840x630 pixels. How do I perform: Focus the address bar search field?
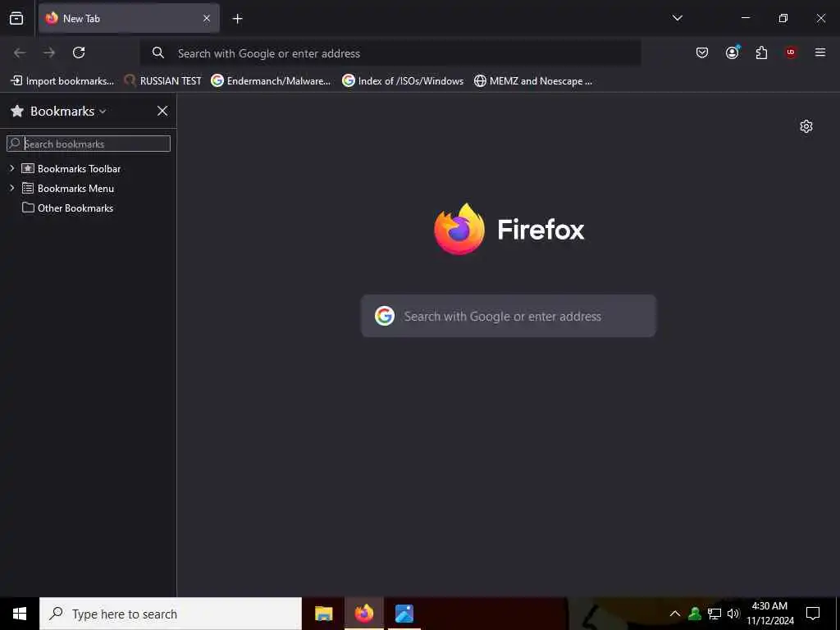tap(390, 53)
